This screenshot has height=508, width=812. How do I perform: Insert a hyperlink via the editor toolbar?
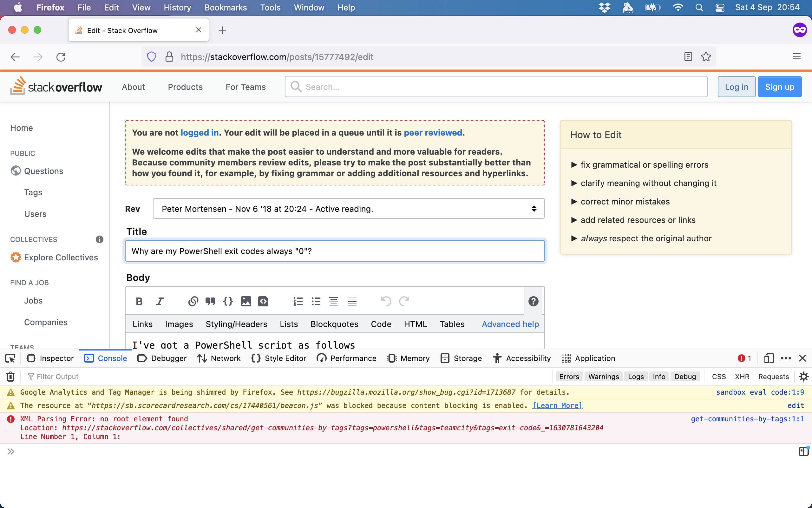click(193, 301)
